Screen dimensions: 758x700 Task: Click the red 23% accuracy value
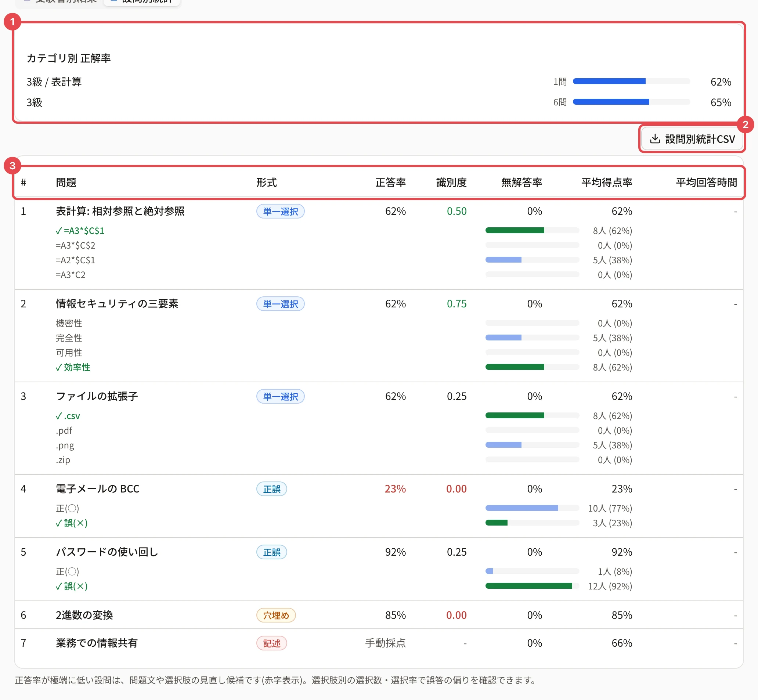pos(395,489)
